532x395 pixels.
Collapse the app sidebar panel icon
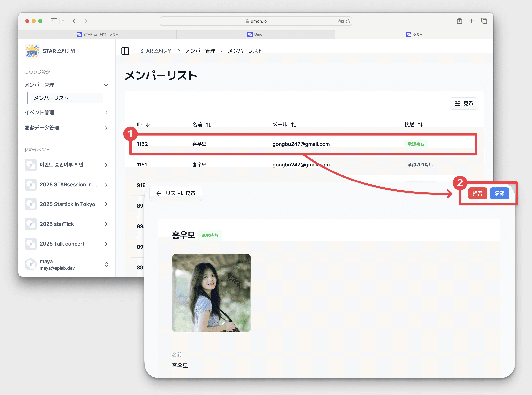[125, 51]
